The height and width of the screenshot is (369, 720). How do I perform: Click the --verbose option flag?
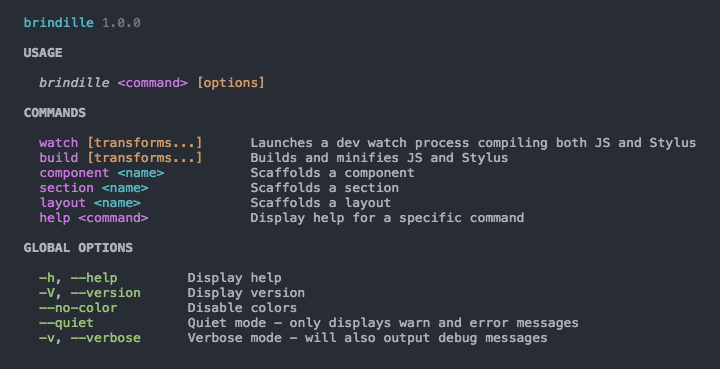pyautogui.click(x=106, y=338)
